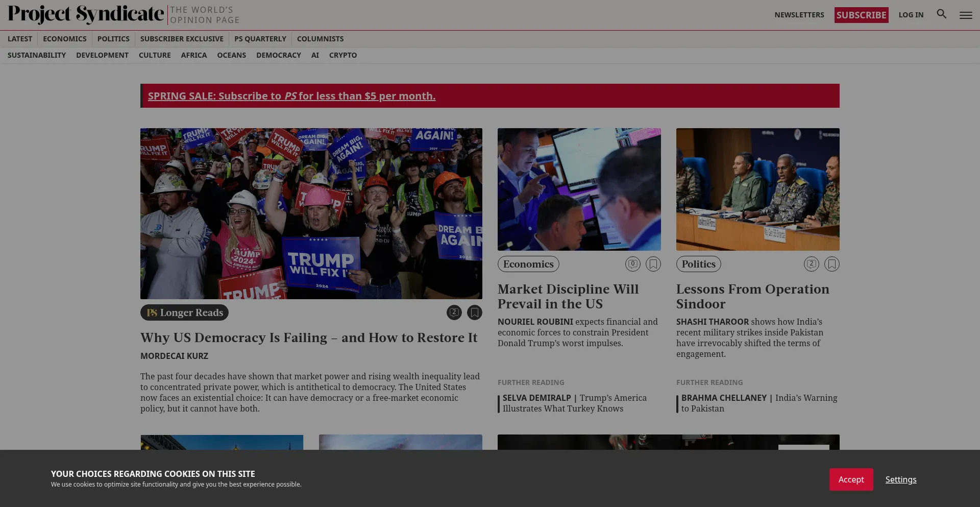Image resolution: width=980 pixels, height=507 pixels.
Task: Open headline Lessons From Operation Sindoor
Action: [753, 296]
